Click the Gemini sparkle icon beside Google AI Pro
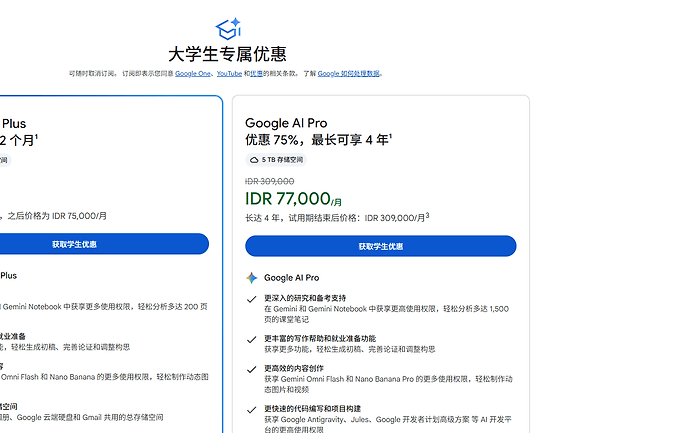690x433 pixels. (x=252, y=278)
